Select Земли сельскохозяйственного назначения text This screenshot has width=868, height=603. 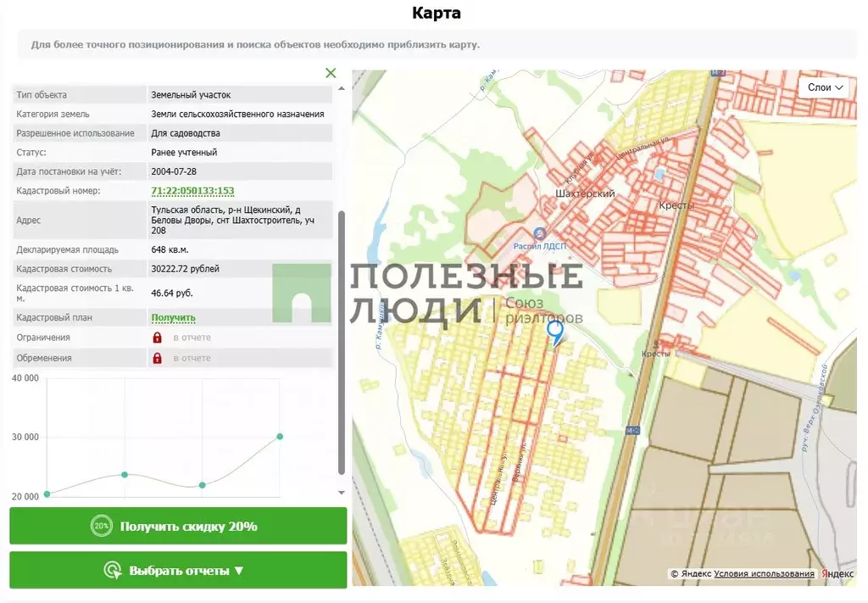(x=237, y=114)
